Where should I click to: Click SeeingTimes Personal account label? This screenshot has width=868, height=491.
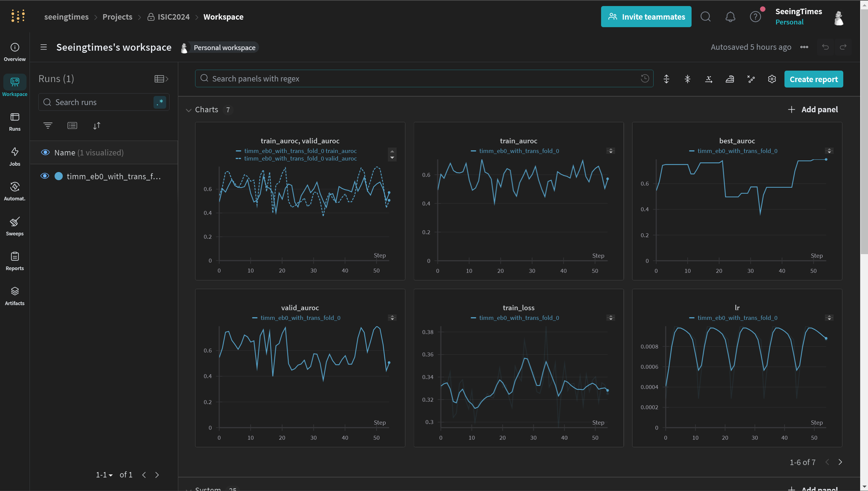click(799, 17)
